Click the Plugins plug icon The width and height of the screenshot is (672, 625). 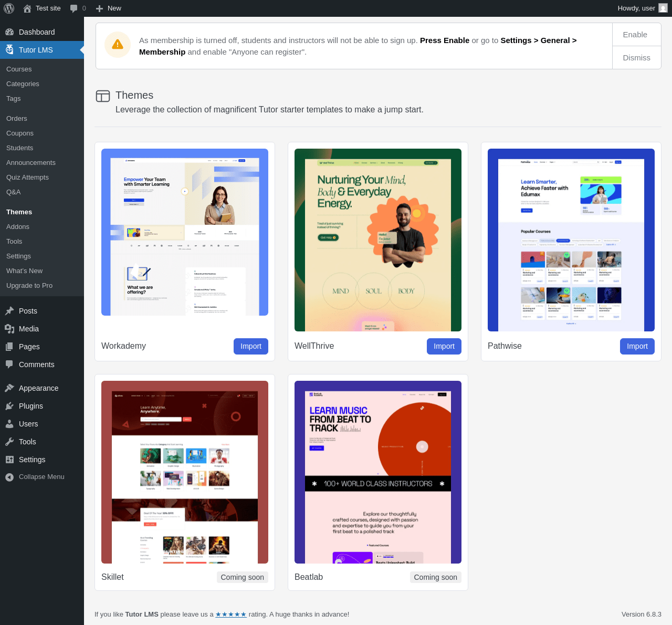[9, 406]
